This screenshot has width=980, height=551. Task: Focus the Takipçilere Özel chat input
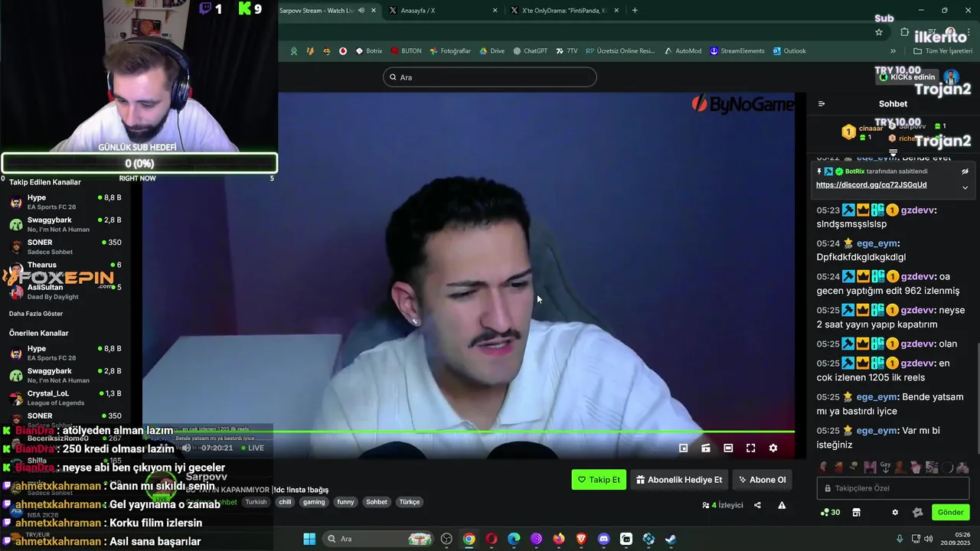tap(893, 488)
